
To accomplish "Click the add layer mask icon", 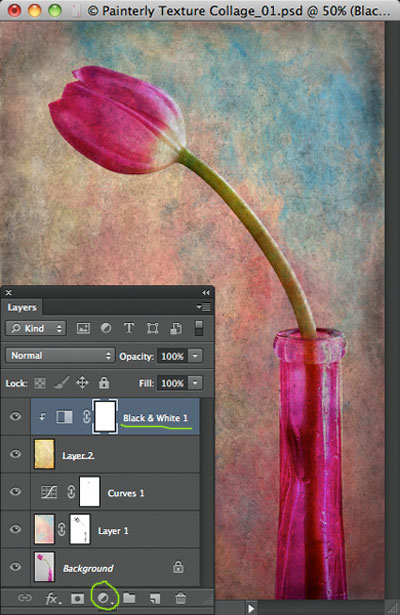I will coord(77,599).
